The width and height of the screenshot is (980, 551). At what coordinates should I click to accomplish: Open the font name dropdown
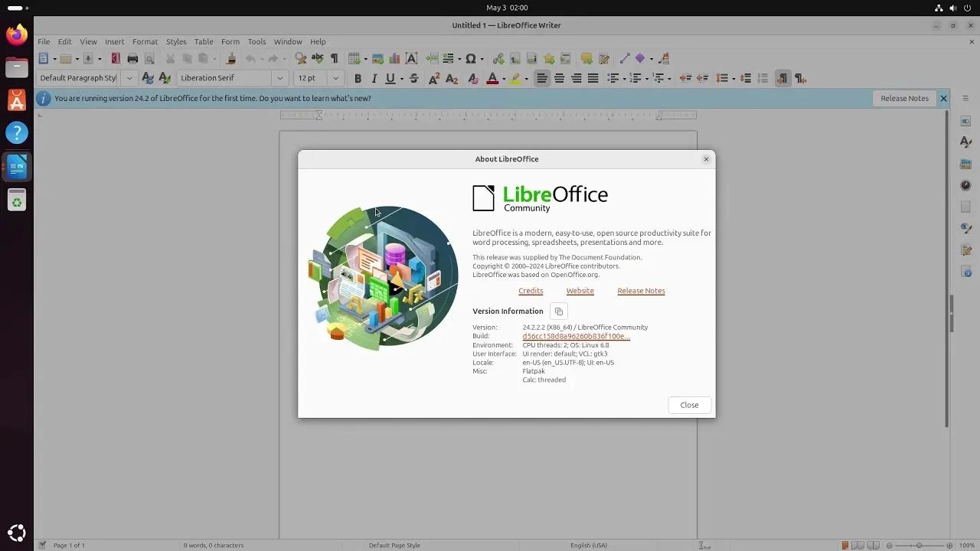coord(280,77)
